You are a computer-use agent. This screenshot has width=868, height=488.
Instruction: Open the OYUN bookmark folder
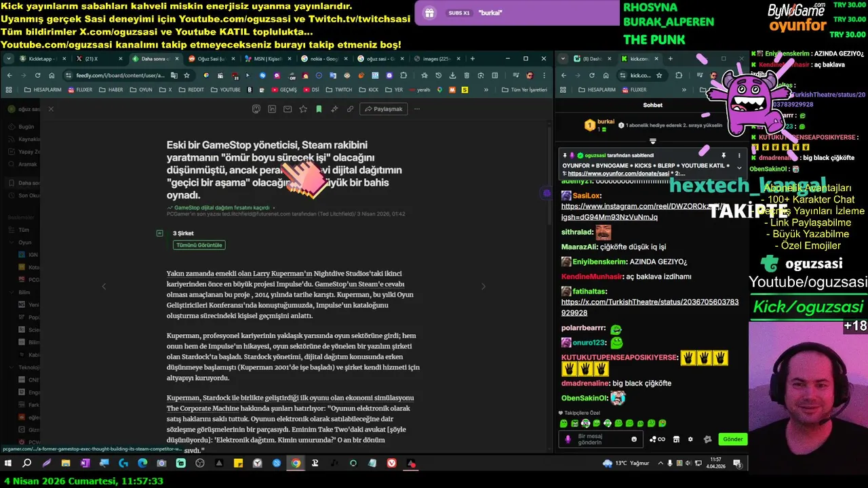tap(141, 89)
